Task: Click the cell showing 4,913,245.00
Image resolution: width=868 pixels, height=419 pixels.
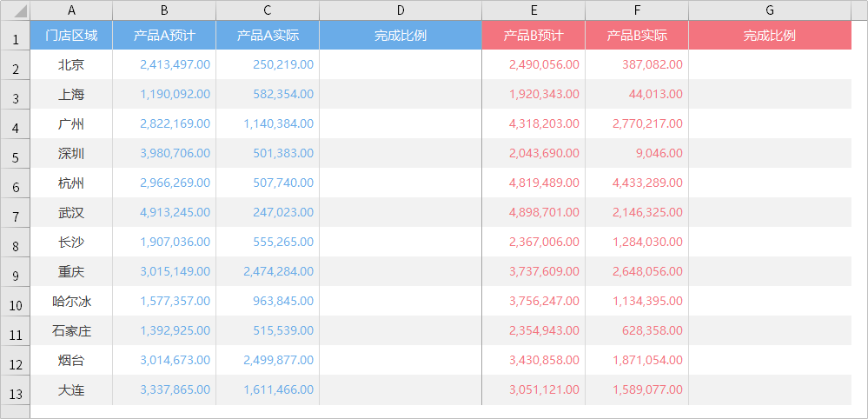Action: pos(164,213)
